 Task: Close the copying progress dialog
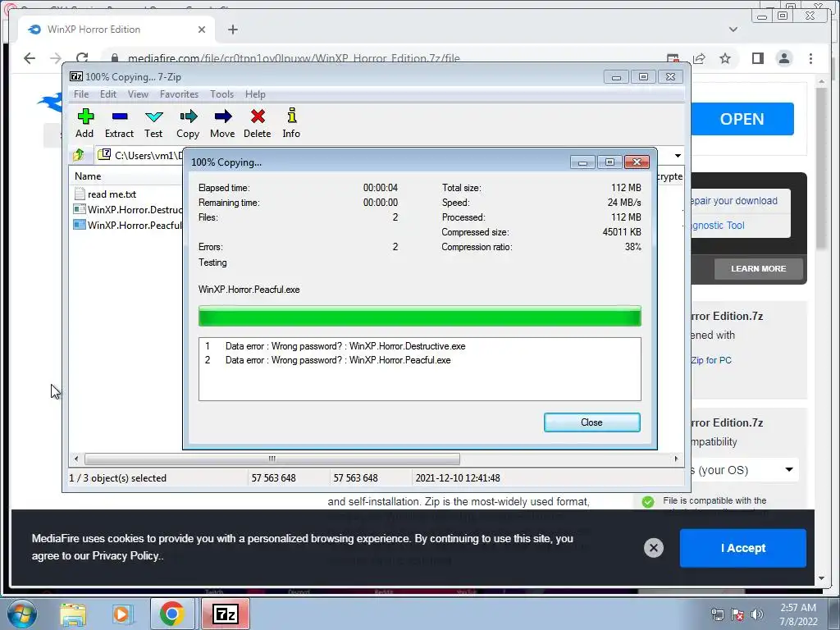point(592,422)
